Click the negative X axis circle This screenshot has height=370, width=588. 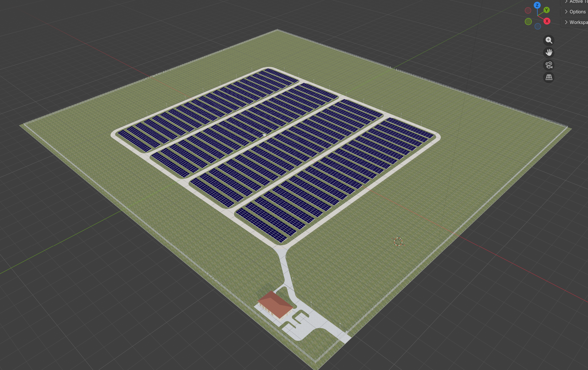click(x=528, y=11)
